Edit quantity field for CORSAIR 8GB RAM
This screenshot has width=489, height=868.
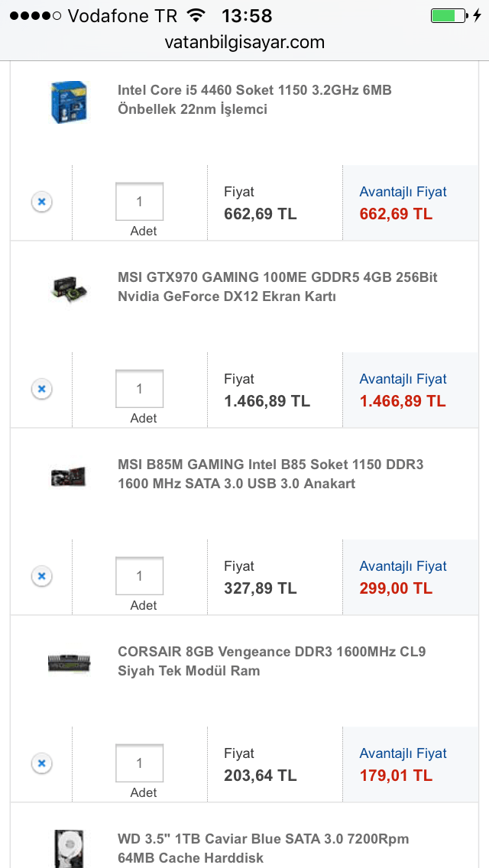click(139, 763)
